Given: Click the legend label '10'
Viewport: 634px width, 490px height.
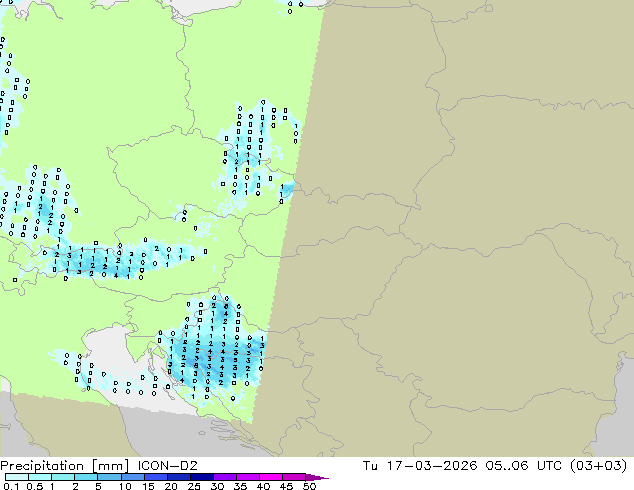Looking at the screenshot, I should coord(125,486).
